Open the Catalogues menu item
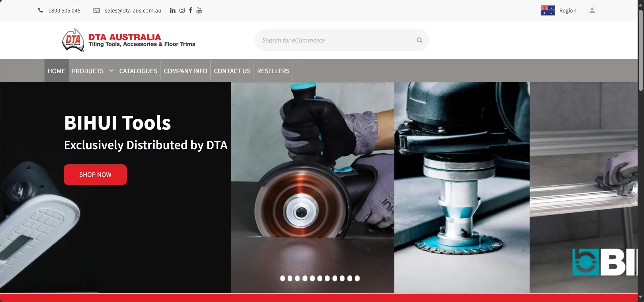The height and width of the screenshot is (302, 644). coord(138,71)
